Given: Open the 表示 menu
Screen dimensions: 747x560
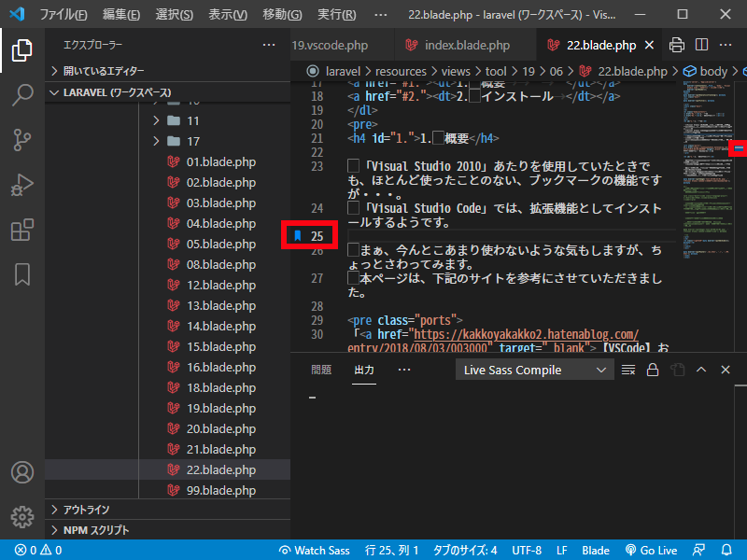Looking at the screenshot, I should tap(228, 15).
